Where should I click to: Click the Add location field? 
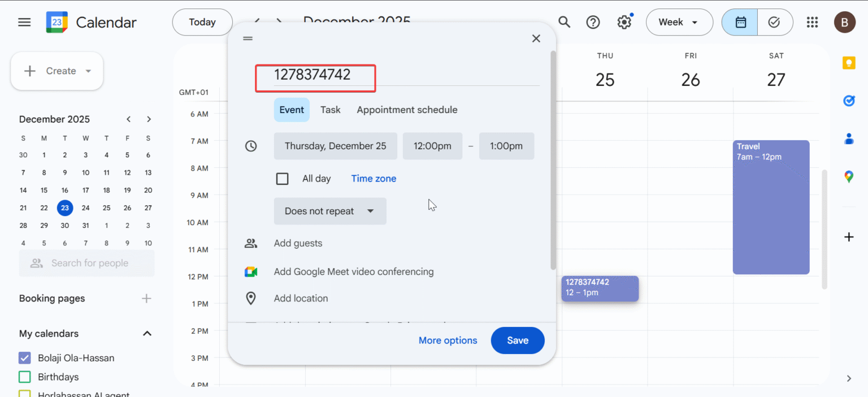click(x=301, y=299)
